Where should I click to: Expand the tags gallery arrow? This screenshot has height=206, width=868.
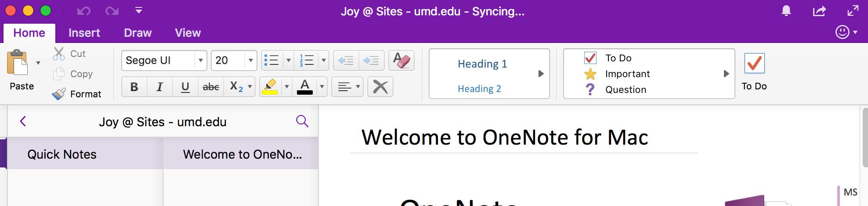click(x=727, y=74)
